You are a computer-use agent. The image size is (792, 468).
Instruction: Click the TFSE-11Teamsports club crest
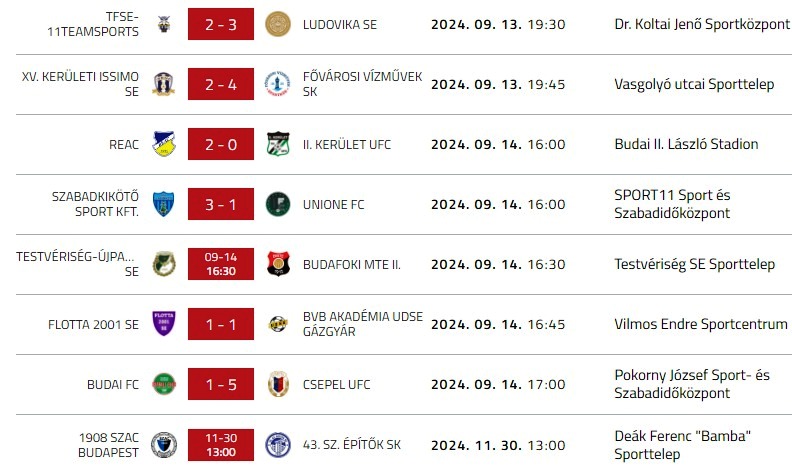[x=164, y=25]
